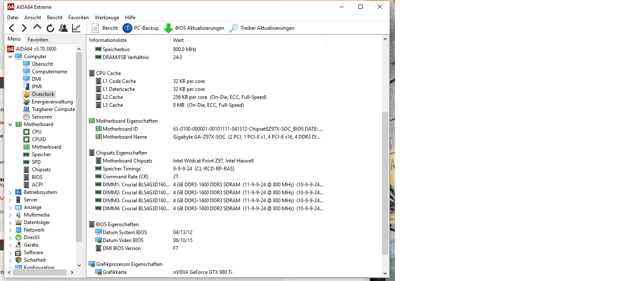Select the Motherboard Name row
The height and width of the screenshot is (281, 644).
pyautogui.click(x=205, y=137)
